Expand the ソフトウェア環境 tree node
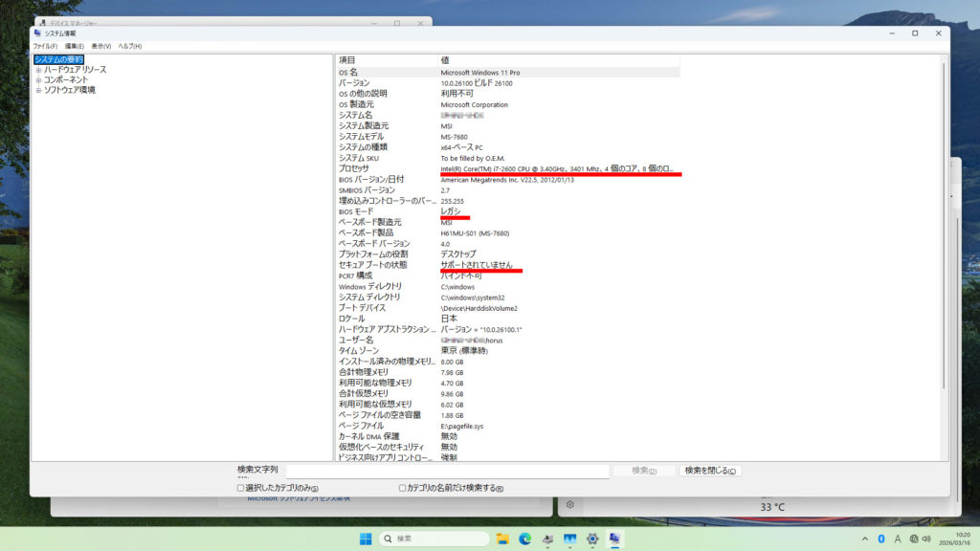Image resolution: width=980 pixels, height=551 pixels. click(38, 91)
